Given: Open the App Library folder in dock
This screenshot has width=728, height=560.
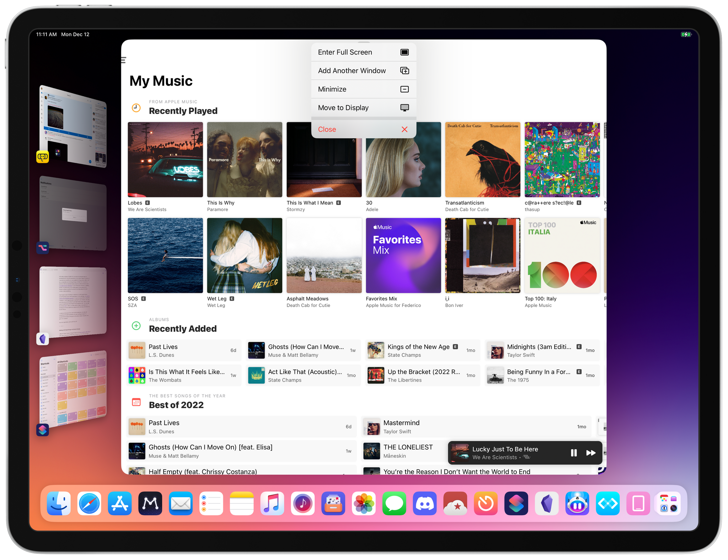Looking at the screenshot, I should click(x=669, y=503).
